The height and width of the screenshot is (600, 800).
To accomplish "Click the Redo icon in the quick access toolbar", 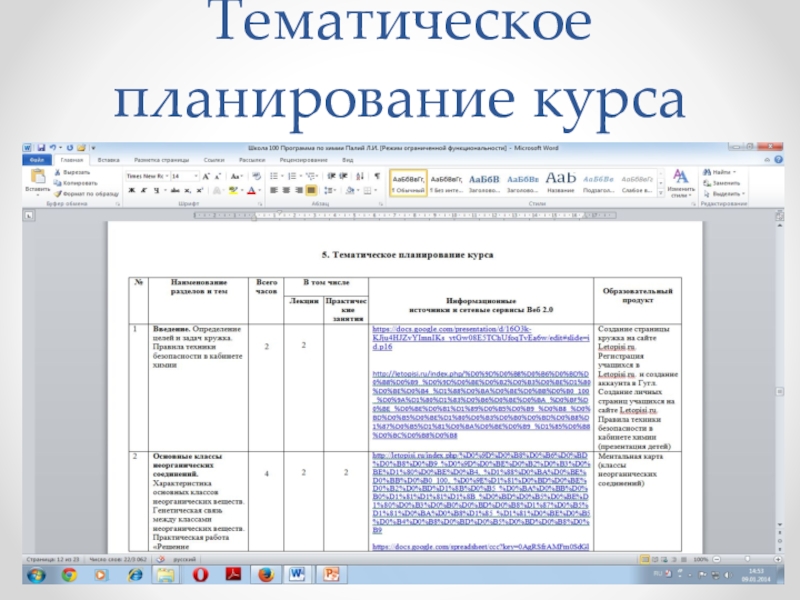I will [70, 148].
